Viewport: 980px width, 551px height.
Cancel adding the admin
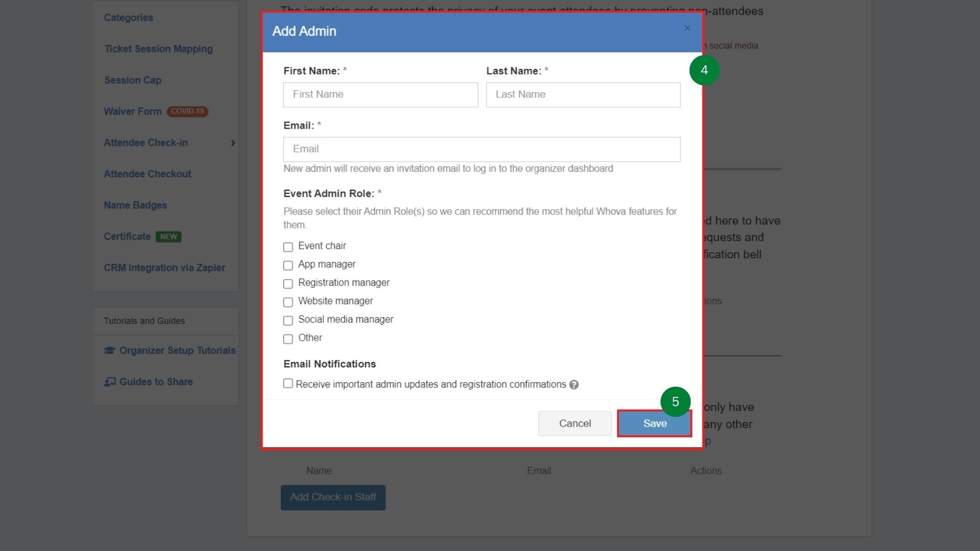click(x=575, y=423)
